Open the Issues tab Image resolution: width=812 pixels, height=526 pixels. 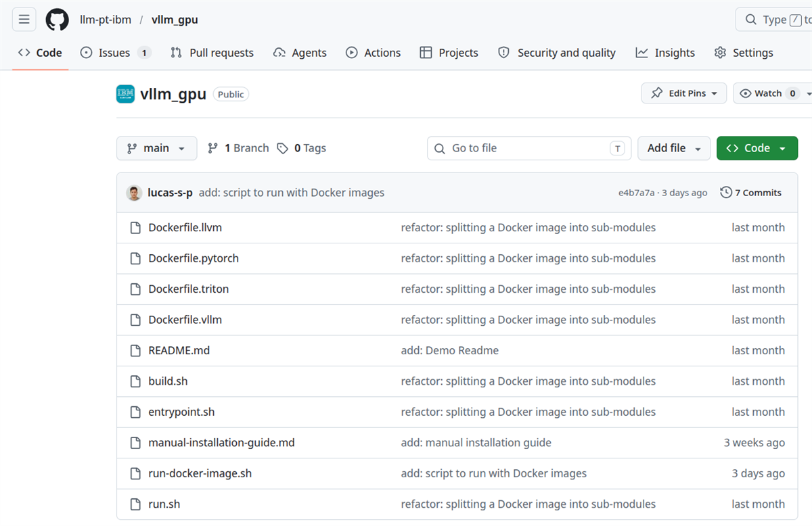click(x=116, y=53)
